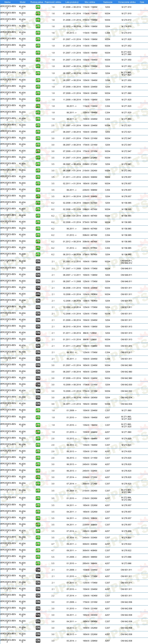Select ON icon in 01.2009 -> 08.2014 row
This screenshot has height=644, width=148.
(x=38, y=320)
